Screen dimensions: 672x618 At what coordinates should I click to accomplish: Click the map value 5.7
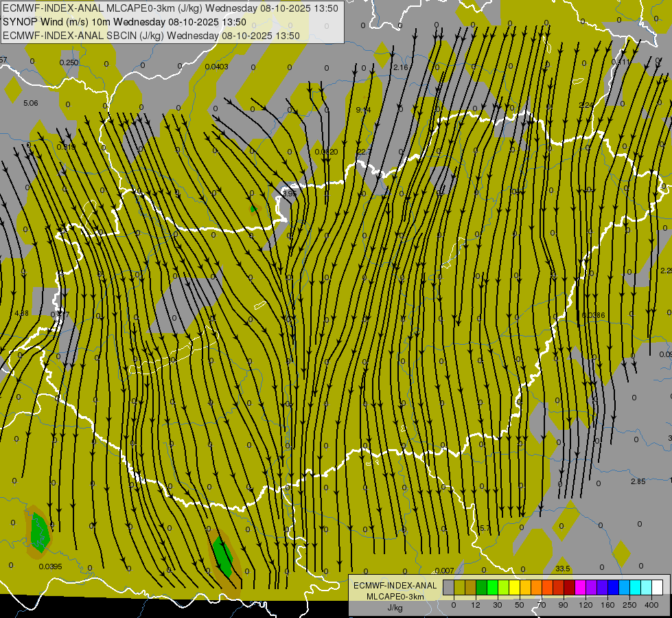pyautogui.click(x=485, y=528)
